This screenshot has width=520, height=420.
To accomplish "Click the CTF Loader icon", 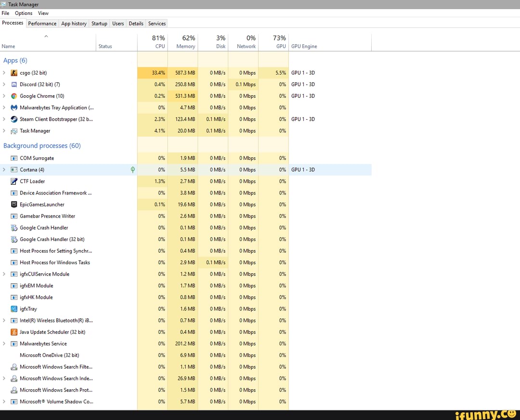I will pyautogui.click(x=14, y=181).
